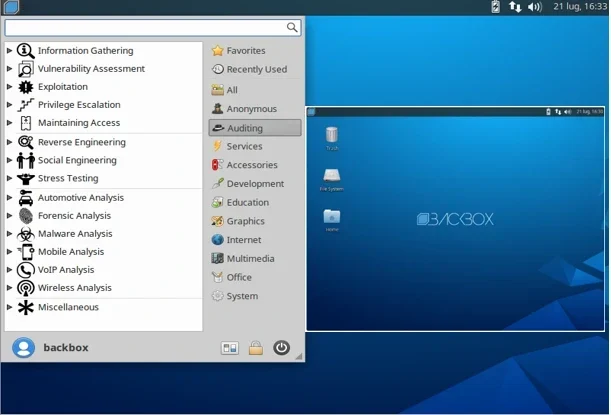The height and width of the screenshot is (415, 611).
Task: Open the System category
Action: point(255,296)
